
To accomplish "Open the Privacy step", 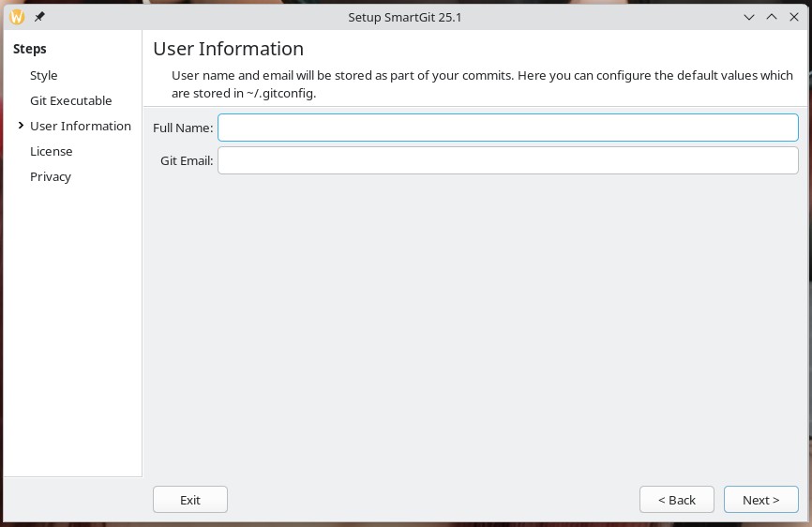I will [x=51, y=176].
